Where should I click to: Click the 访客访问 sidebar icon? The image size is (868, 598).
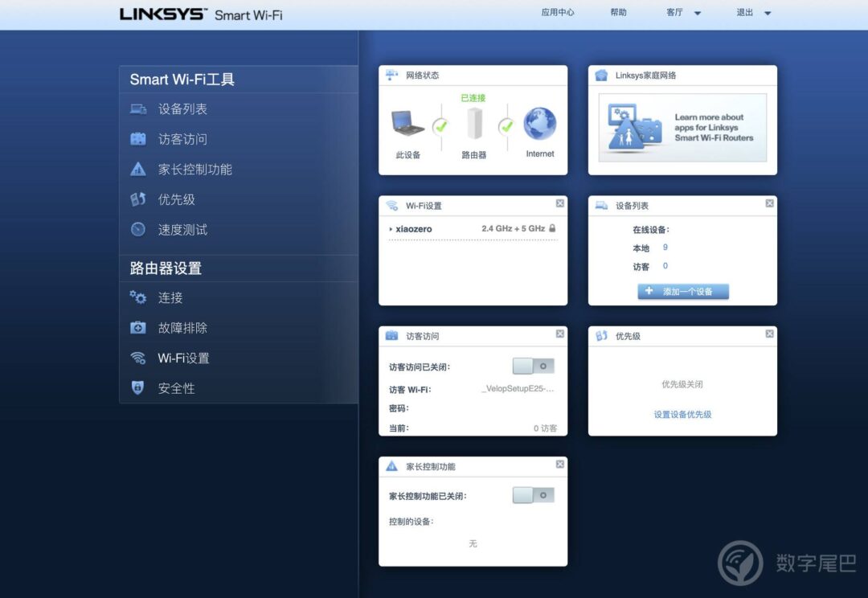138,139
